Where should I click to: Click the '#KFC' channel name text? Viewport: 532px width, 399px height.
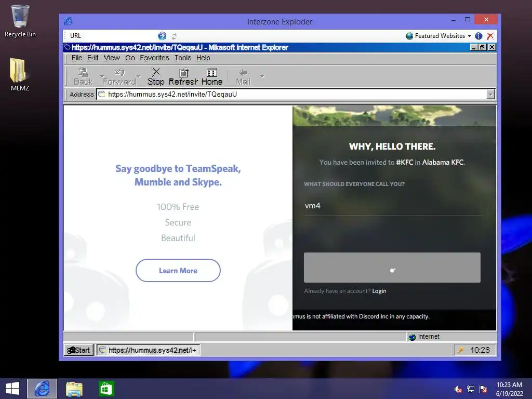[404, 163]
